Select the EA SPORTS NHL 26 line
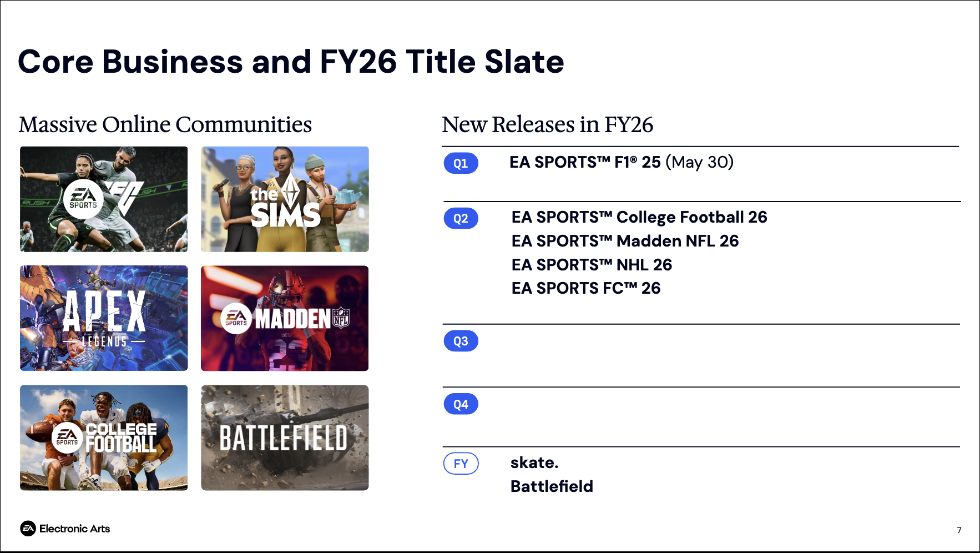The image size is (980, 553). coord(592,265)
